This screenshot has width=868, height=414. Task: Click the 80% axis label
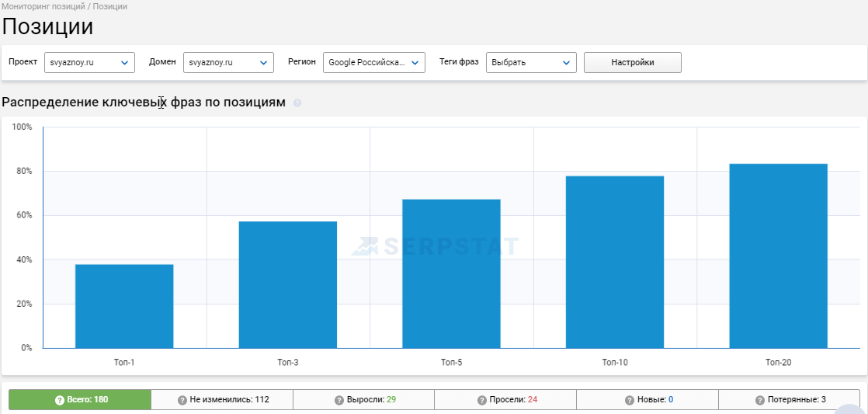click(x=23, y=171)
